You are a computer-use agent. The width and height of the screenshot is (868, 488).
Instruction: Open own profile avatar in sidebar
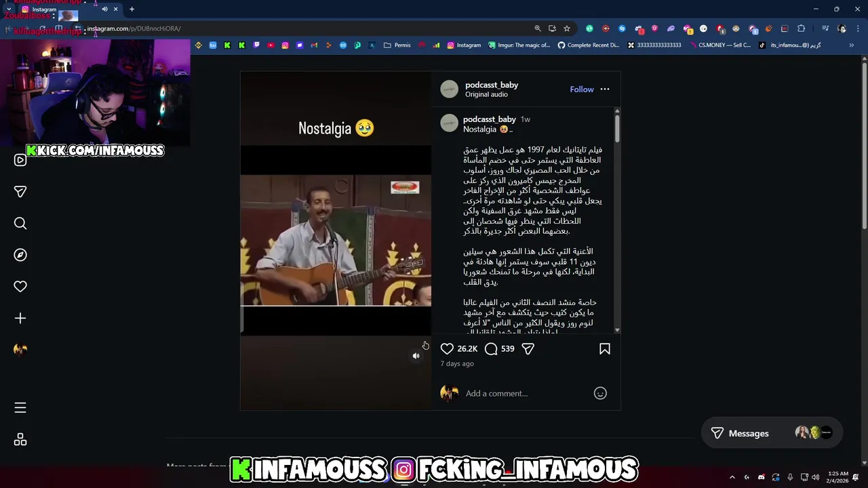coord(20,350)
